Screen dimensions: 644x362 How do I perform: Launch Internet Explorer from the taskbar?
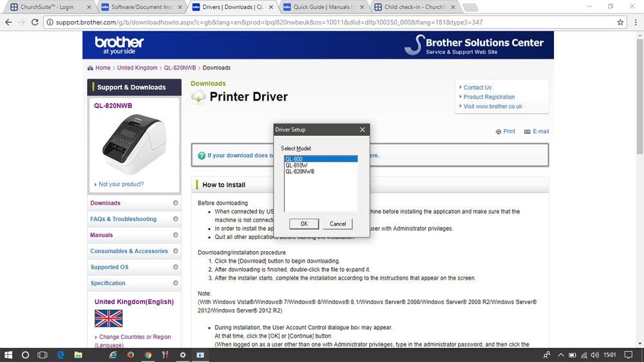[113, 355]
